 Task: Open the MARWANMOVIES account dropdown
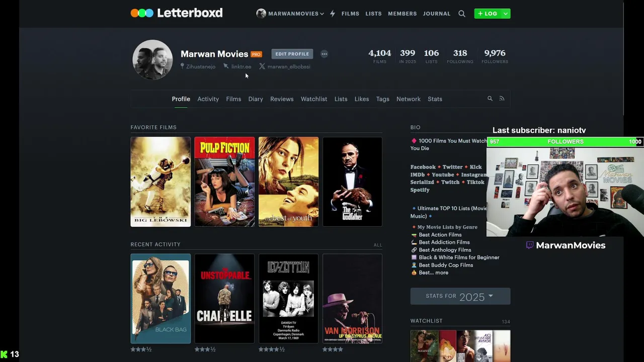click(290, 14)
